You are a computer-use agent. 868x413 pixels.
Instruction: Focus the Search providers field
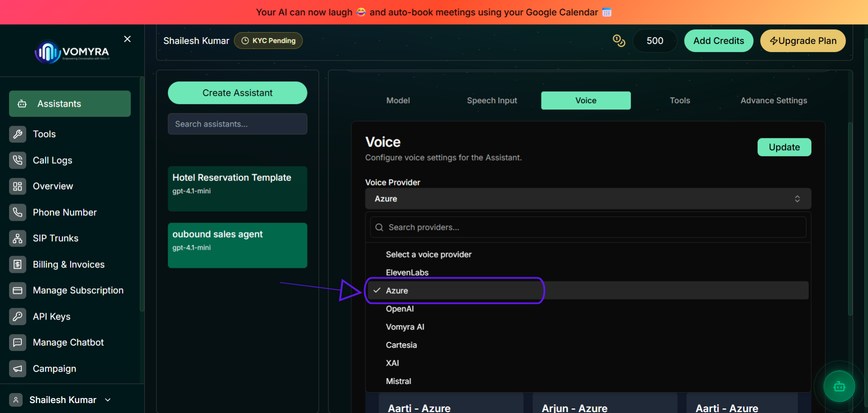click(588, 227)
